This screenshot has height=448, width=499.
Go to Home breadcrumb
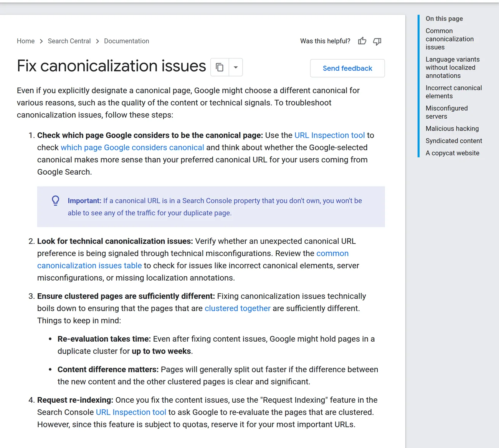26,41
